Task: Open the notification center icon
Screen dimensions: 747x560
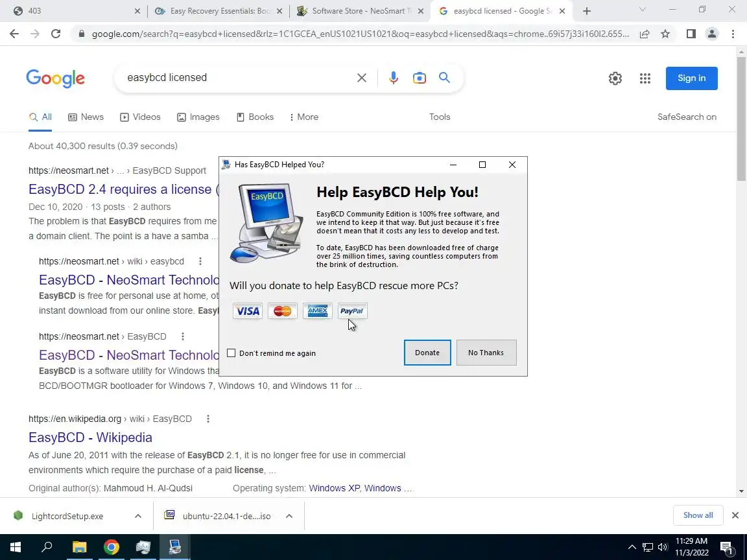Action: click(x=727, y=548)
